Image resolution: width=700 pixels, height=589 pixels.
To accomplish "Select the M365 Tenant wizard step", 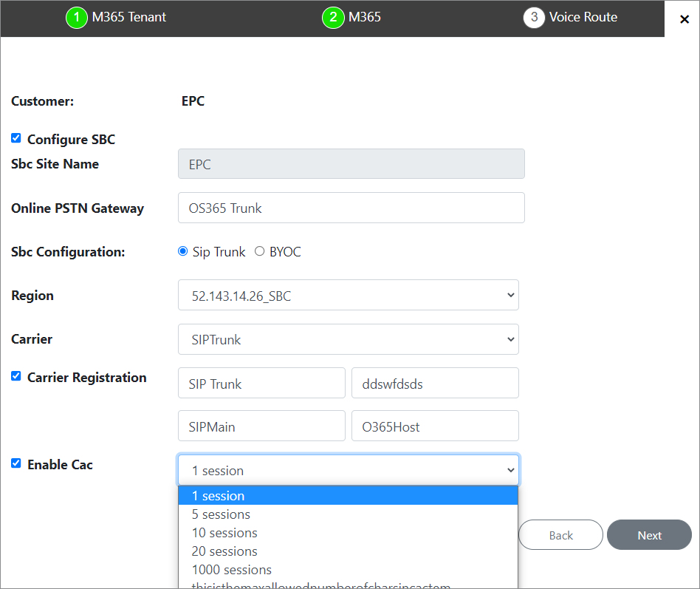I will (x=127, y=17).
